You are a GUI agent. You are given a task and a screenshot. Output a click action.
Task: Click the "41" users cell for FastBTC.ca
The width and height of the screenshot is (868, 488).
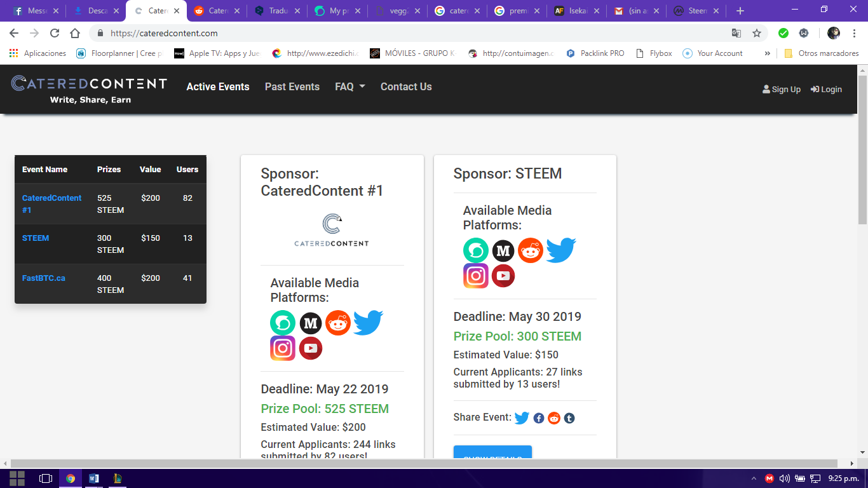coord(187,278)
